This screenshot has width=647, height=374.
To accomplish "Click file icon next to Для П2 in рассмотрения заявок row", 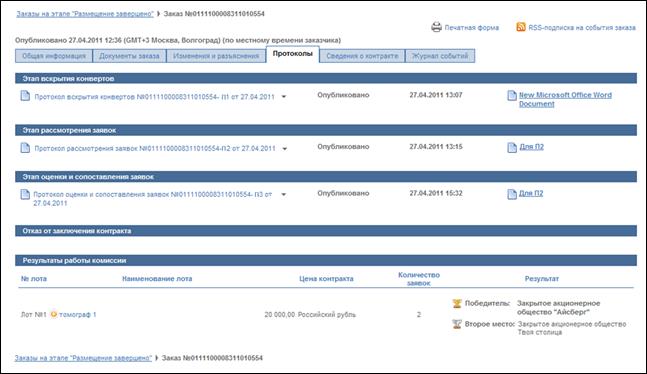I will [512, 147].
